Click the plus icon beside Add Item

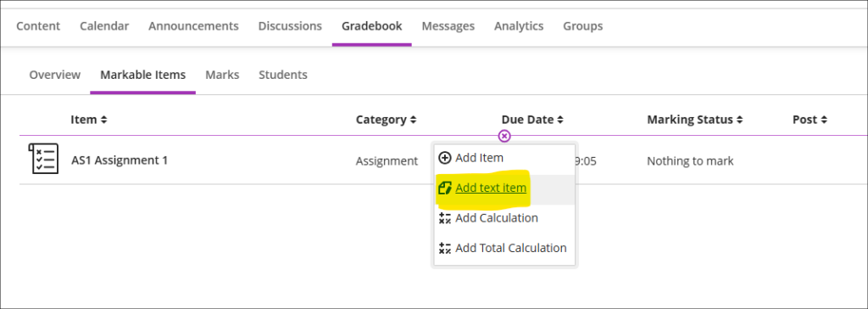point(444,158)
